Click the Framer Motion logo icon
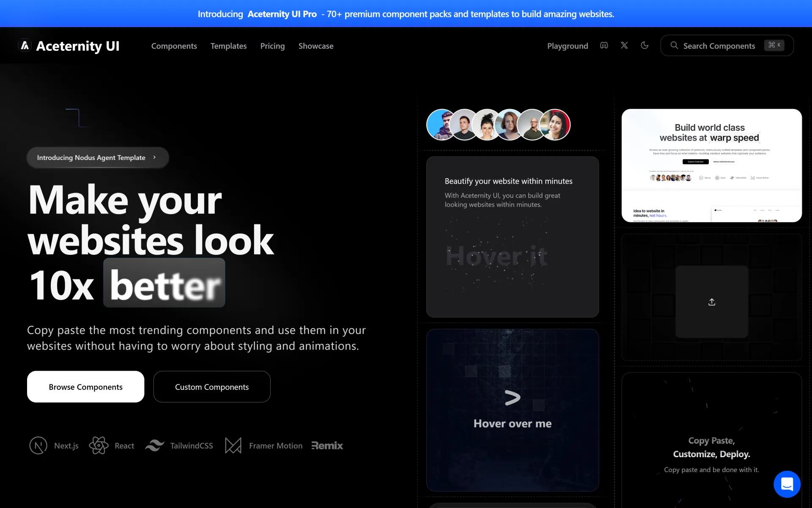This screenshot has height=508, width=812. 233,445
